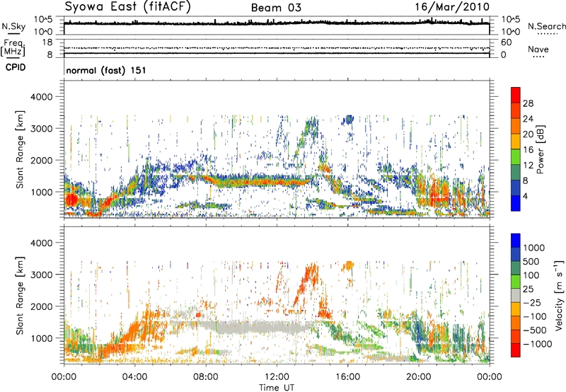Click the "-1000" value on the velocity colorbar
This screenshot has height=392, width=566.
pos(537,344)
